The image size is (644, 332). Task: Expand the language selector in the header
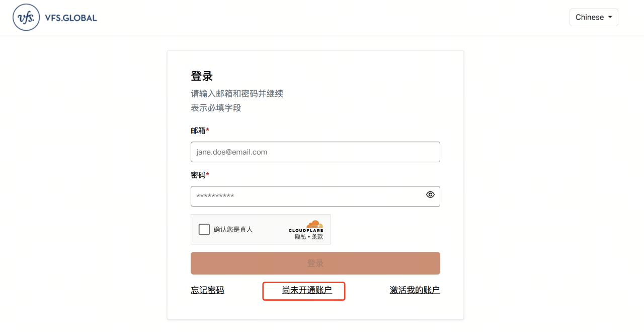[x=594, y=17]
